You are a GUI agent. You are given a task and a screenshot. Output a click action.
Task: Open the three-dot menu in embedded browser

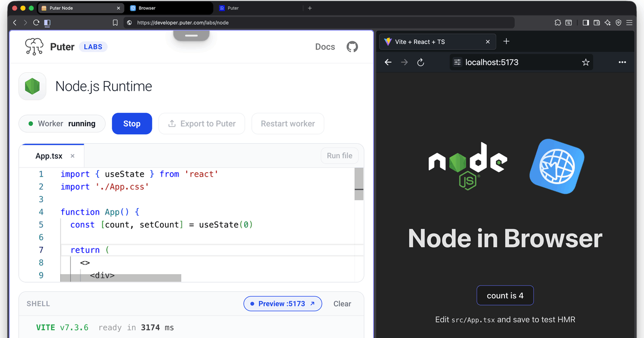(x=622, y=62)
